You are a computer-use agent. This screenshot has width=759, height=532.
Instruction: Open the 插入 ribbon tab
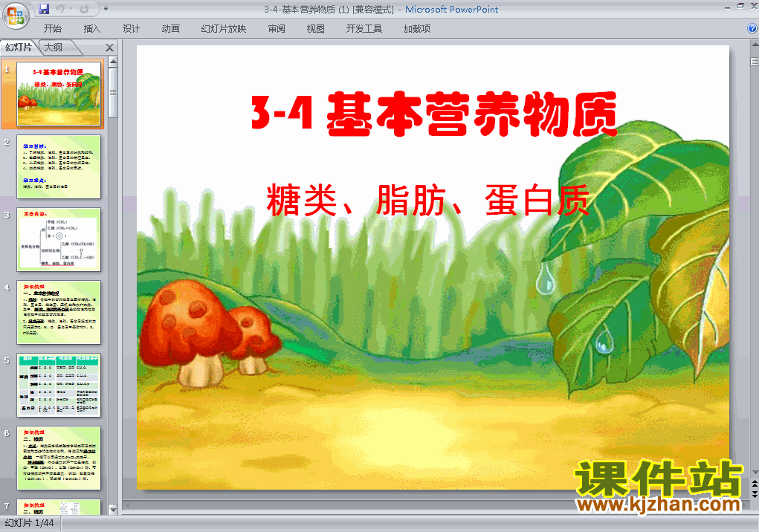coord(91,28)
